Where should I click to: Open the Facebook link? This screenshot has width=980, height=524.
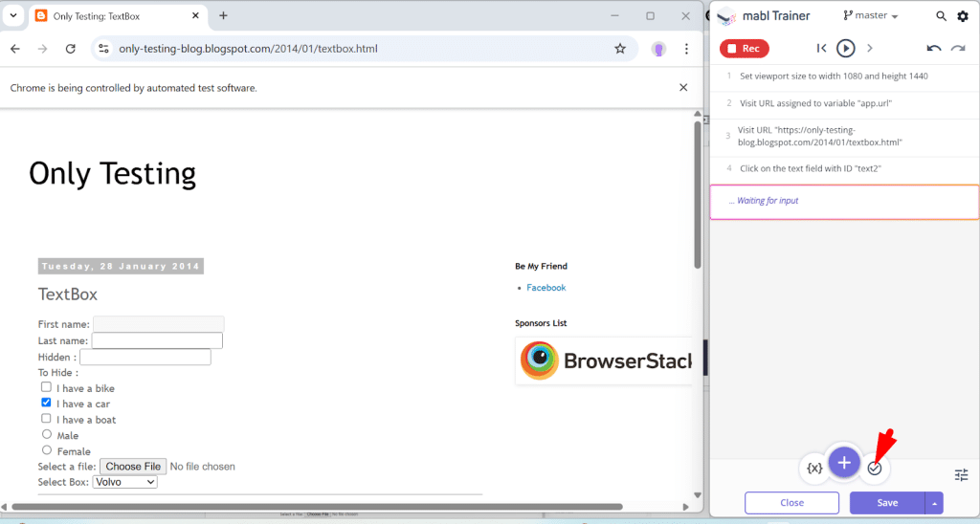tap(546, 287)
